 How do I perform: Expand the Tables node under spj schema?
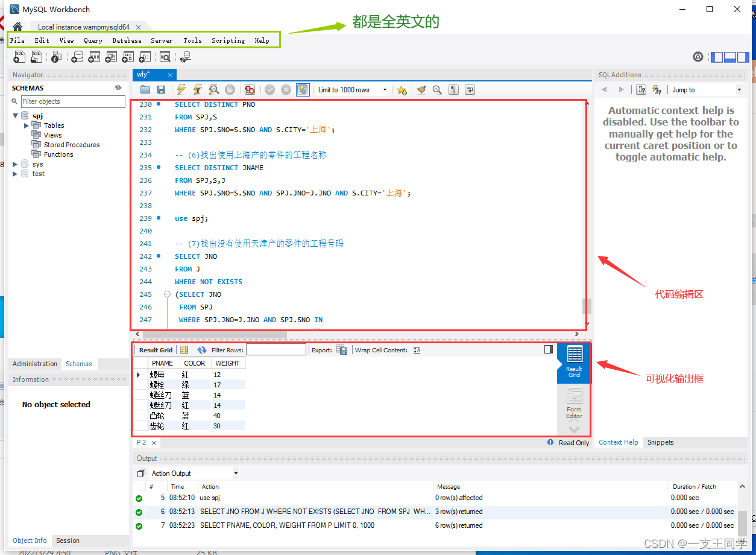(25, 125)
